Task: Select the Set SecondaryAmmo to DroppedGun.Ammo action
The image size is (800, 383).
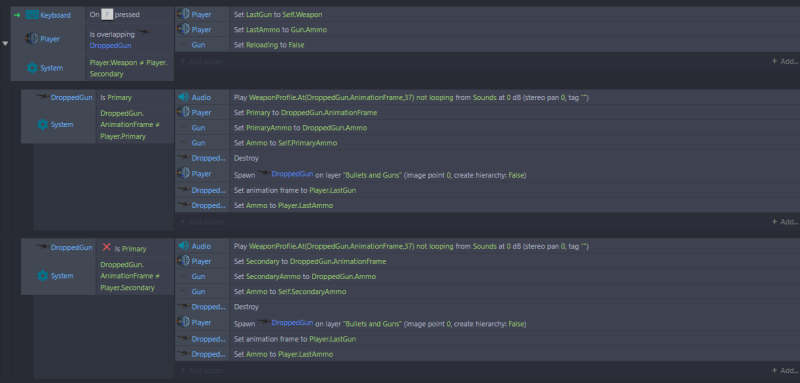Action: coord(487,276)
